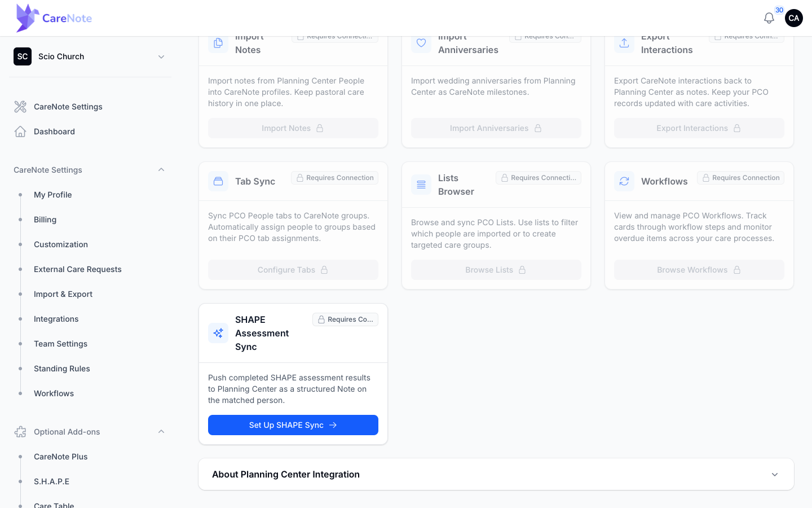This screenshot has width=812, height=508.
Task: Click the Lists Browser card icon
Action: [421, 185]
